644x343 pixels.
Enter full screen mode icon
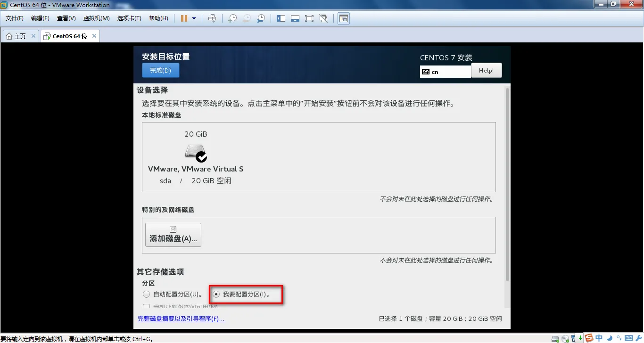click(309, 18)
